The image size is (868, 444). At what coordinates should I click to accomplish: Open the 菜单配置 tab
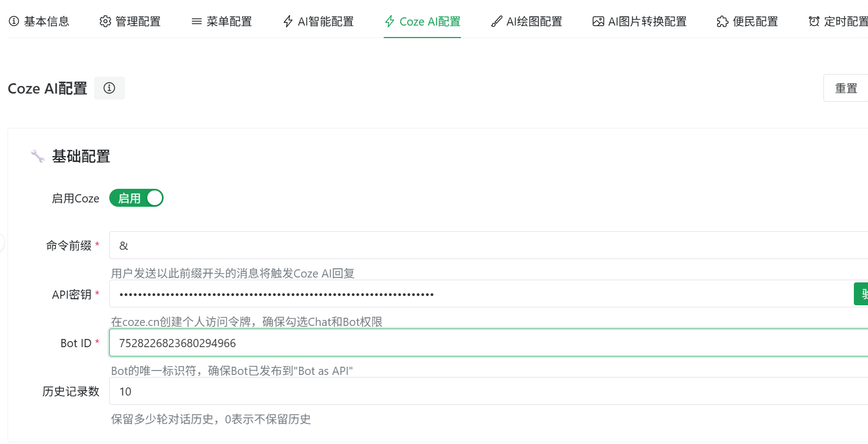222,21
